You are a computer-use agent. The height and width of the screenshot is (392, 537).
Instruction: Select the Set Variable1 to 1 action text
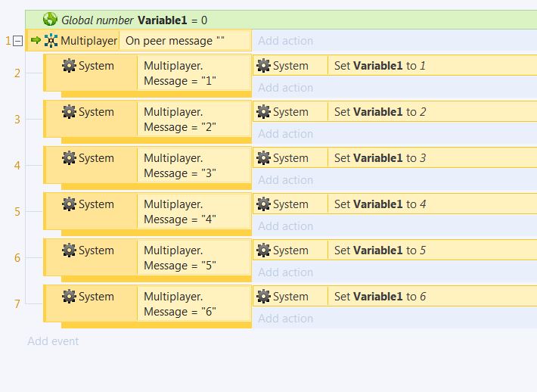[x=380, y=65]
